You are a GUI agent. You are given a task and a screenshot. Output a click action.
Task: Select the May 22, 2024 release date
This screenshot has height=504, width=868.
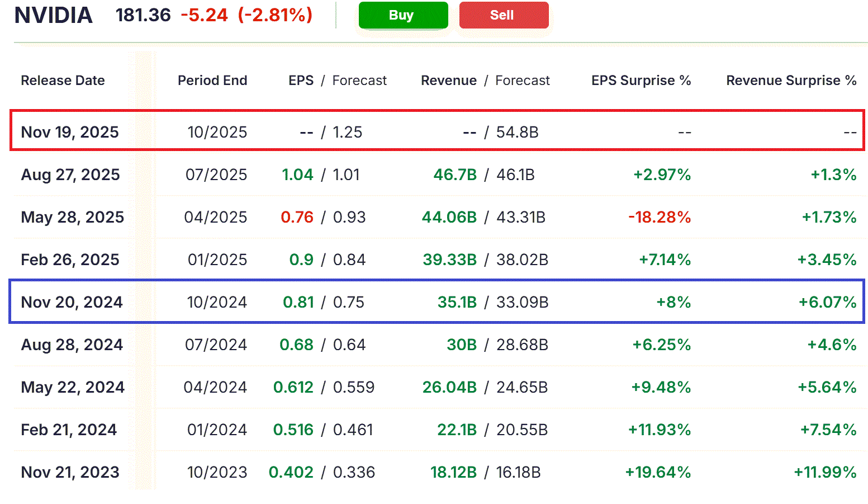(73, 387)
